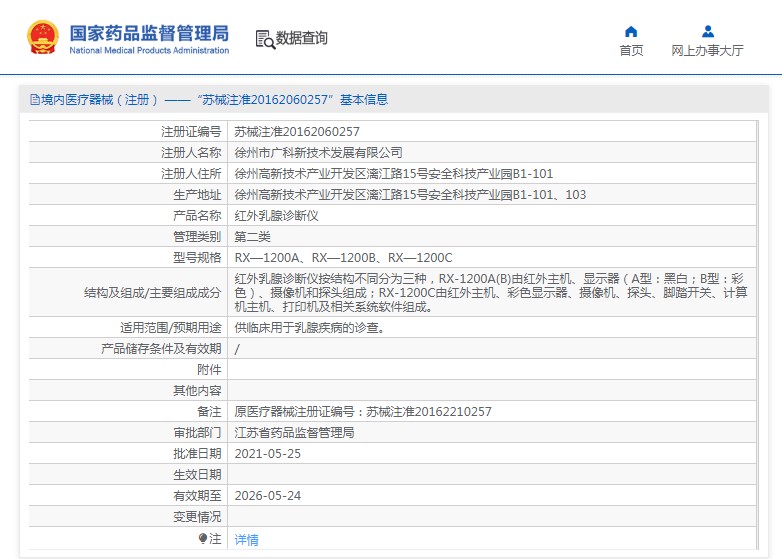Click the 注册人住所 row label
Viewport: 782px width, 559px height.
[191, 174]
